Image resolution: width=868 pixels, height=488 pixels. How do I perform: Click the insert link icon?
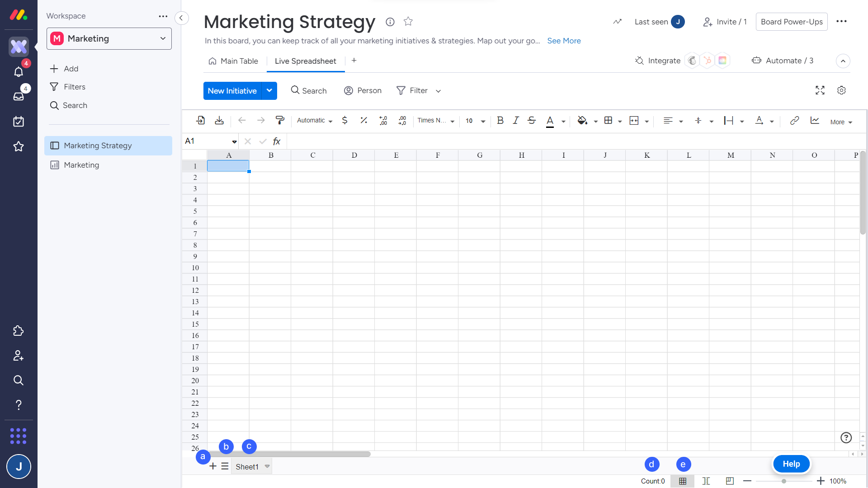pyautogui.click(x=794, y=120)
